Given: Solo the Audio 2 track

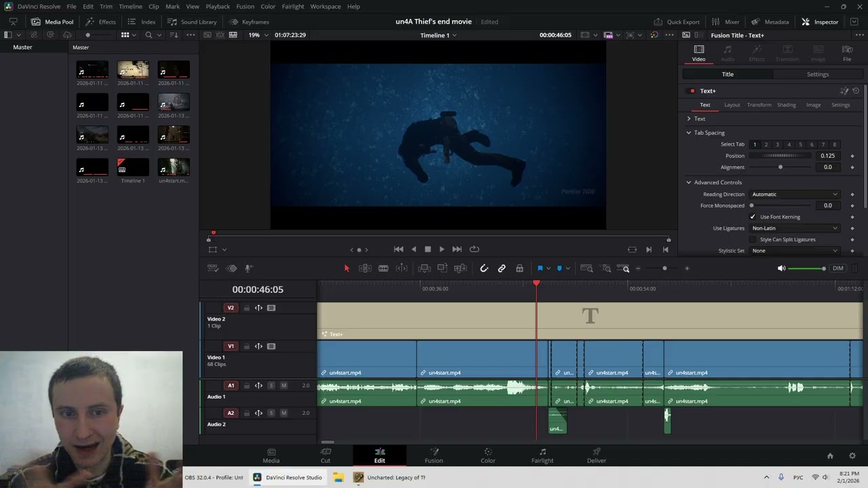Looking at the screenshot, I should click(x=271, y=413).
